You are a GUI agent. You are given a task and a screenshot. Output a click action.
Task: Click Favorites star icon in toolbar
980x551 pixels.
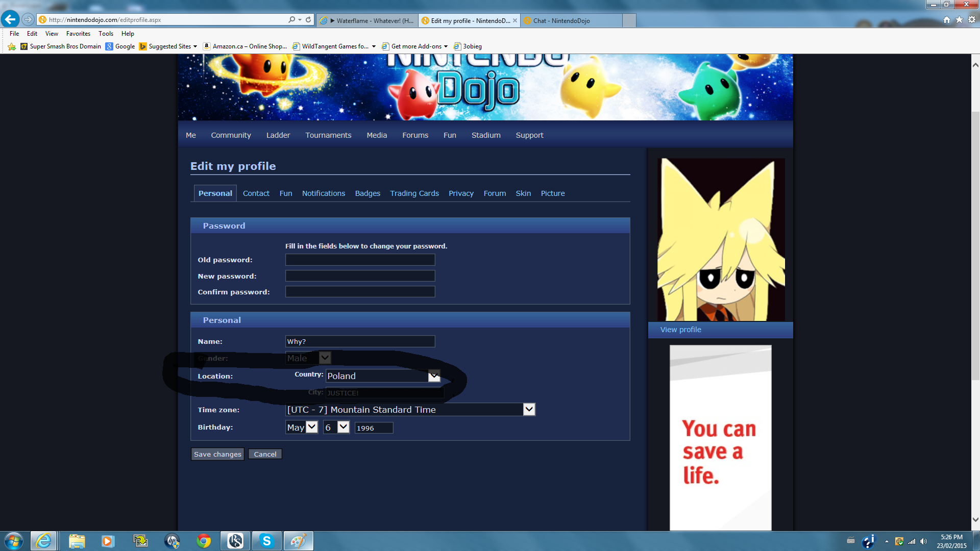click(959, 19)
